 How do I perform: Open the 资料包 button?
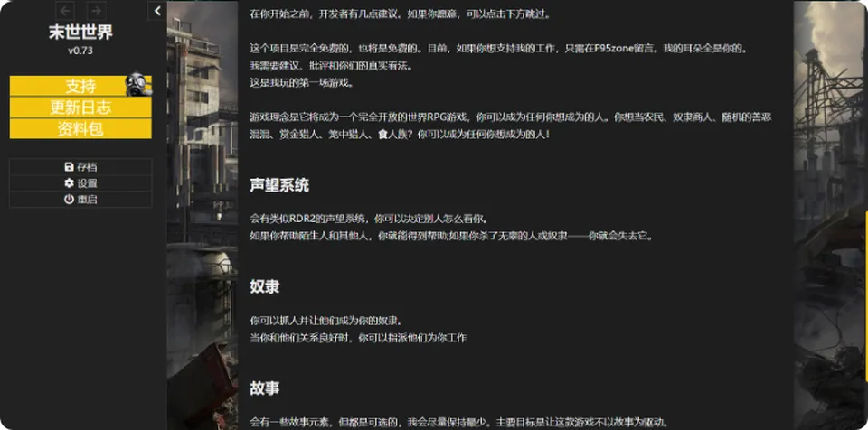click(x=80, y=129)
